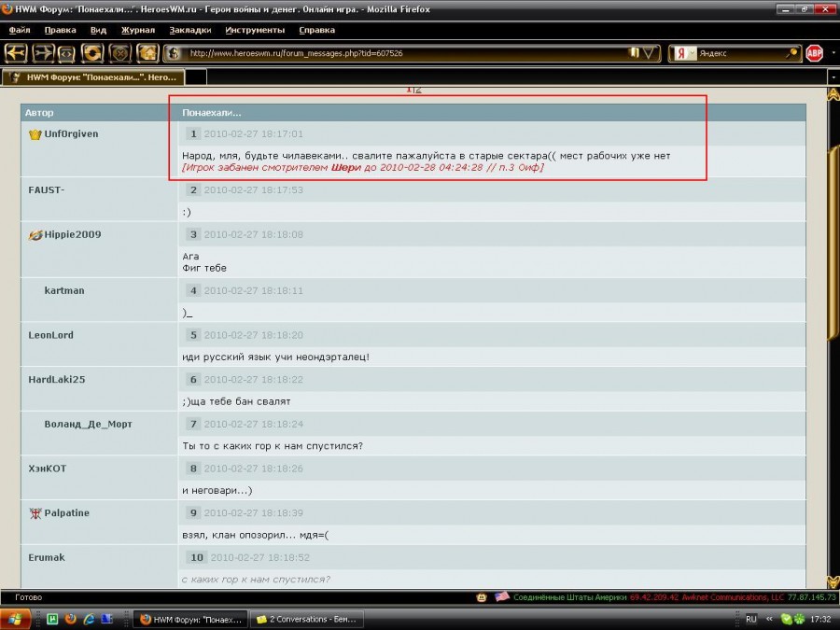This screenshot has width=840, height=630.
Task: Open UnfOrgiven's author profile link
Action: [71, 133]
